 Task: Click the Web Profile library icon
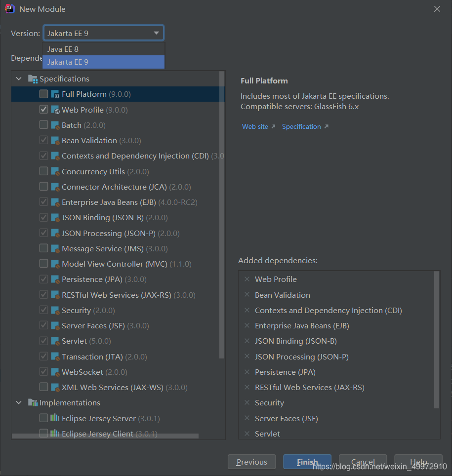[x=55, y=110]
